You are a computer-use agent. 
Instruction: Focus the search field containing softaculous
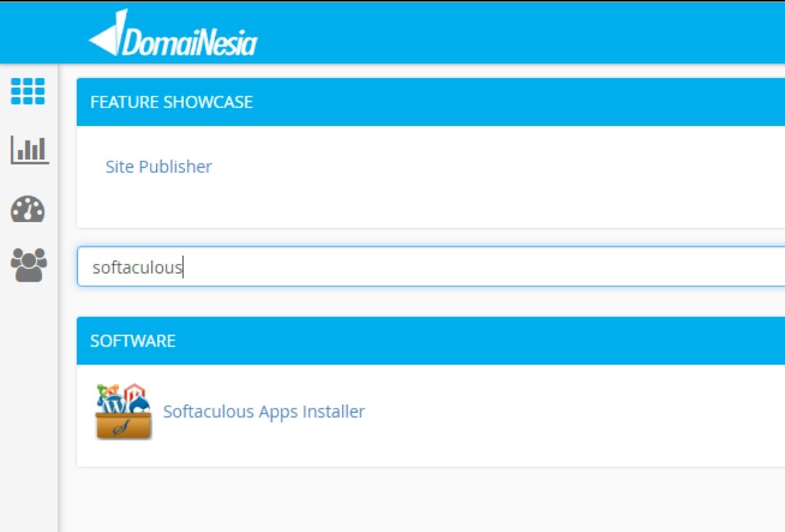coord(431,267)
